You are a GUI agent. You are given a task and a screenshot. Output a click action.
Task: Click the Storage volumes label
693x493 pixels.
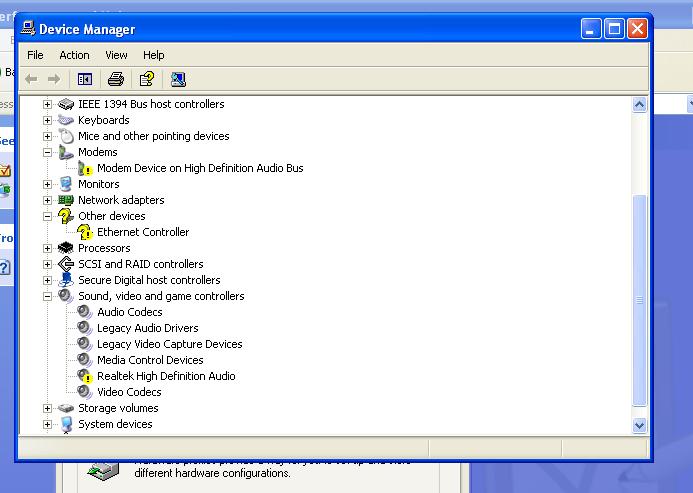[x=118, y=408]
